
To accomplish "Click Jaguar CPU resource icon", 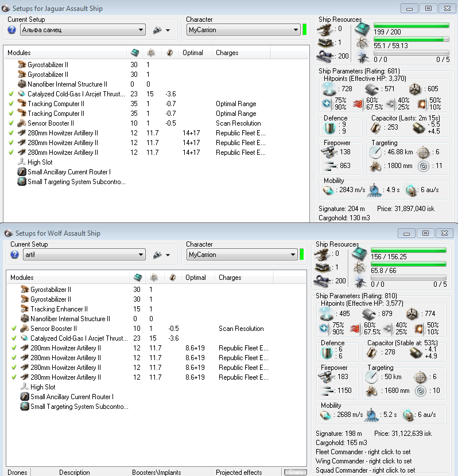I will click(x=362, y=29).
